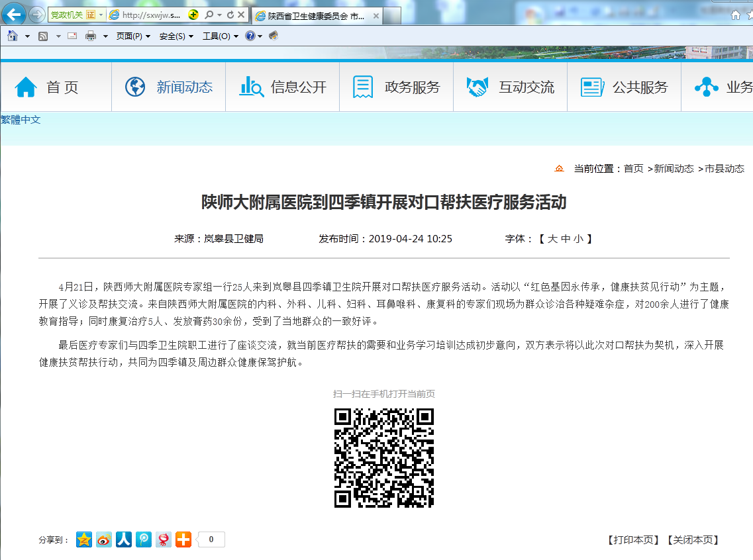Set font size to 中

(566, 239)
